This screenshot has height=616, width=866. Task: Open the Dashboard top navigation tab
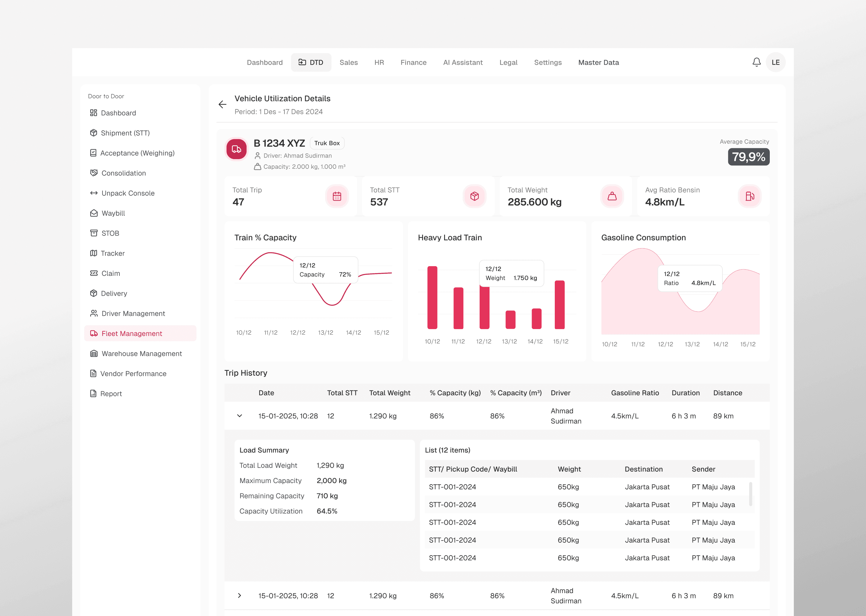coord(265,62)
